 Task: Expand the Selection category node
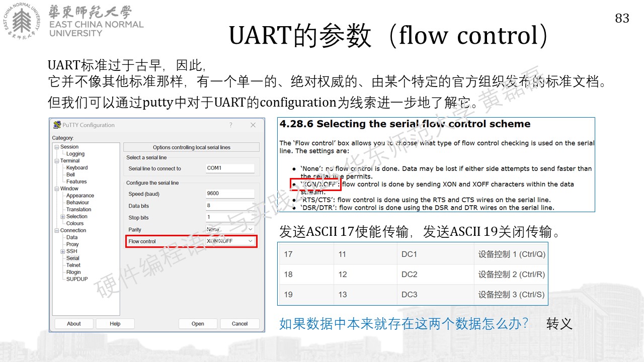pyautogui.click(x=62, y=217)
